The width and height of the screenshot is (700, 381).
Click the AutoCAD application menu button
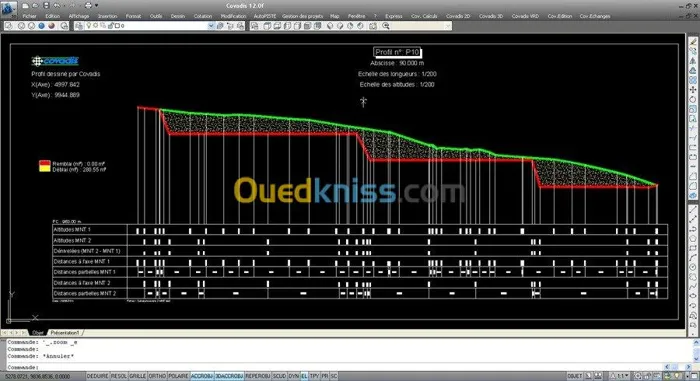8,8
